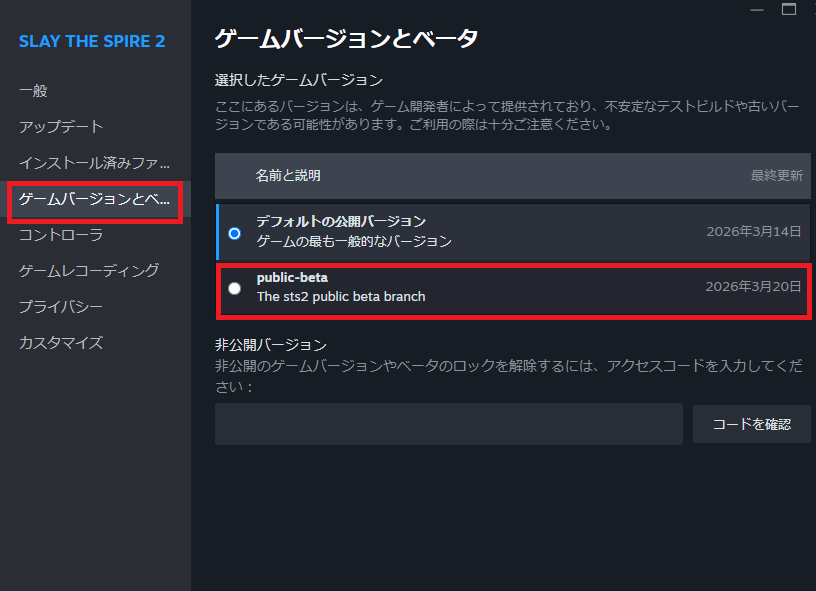Select the default public version radio button
Image resolution: width=816 pixels, height=591 pixels.
(234, 233)
